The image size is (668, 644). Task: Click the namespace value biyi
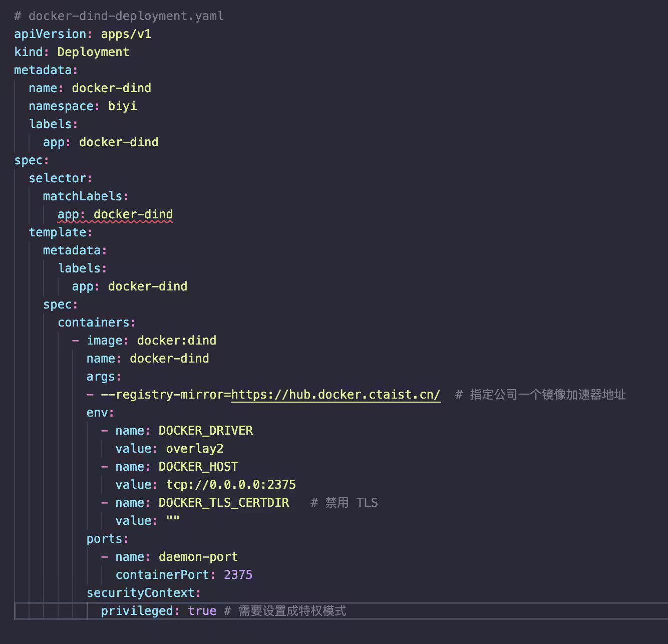point(122,106)
